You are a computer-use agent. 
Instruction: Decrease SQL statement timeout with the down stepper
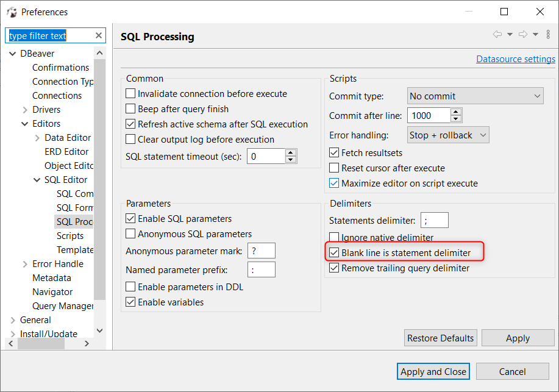tap(291, 159)
